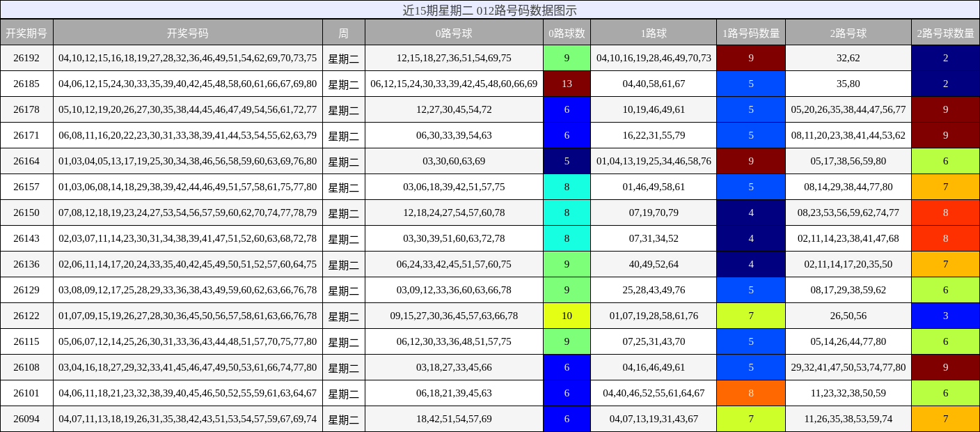Click 星期二 in row 26094
Viewport: 980px width, 432px height.
point(344,419)
